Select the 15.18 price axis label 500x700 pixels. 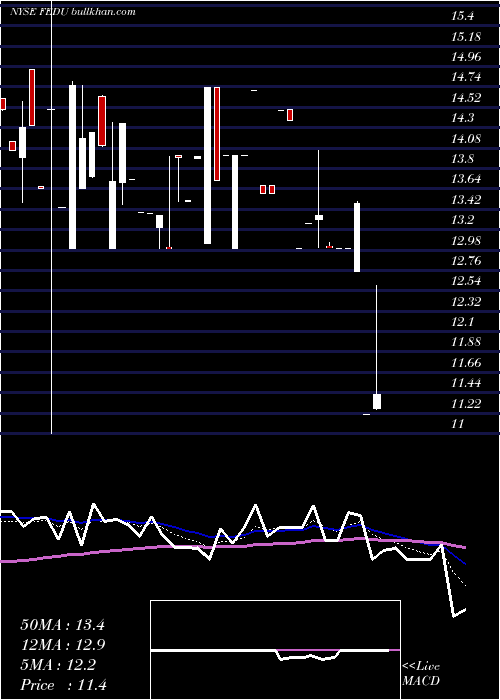point(466,37)
